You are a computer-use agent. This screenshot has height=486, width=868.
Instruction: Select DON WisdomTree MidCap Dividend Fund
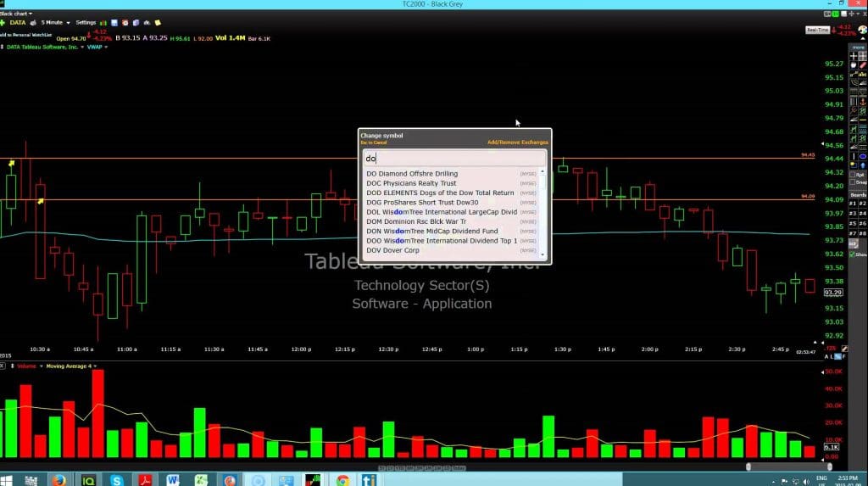pyautogui.click(x=451, y=231)
